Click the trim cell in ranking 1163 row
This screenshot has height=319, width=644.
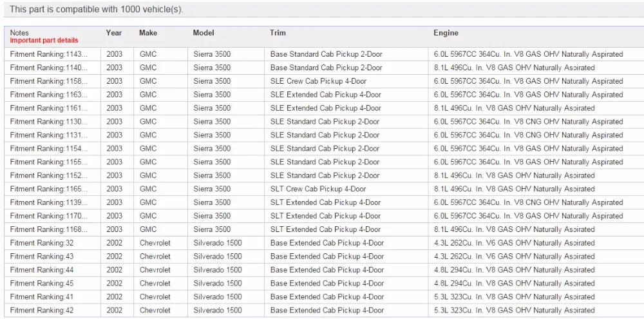click(346, 95)
